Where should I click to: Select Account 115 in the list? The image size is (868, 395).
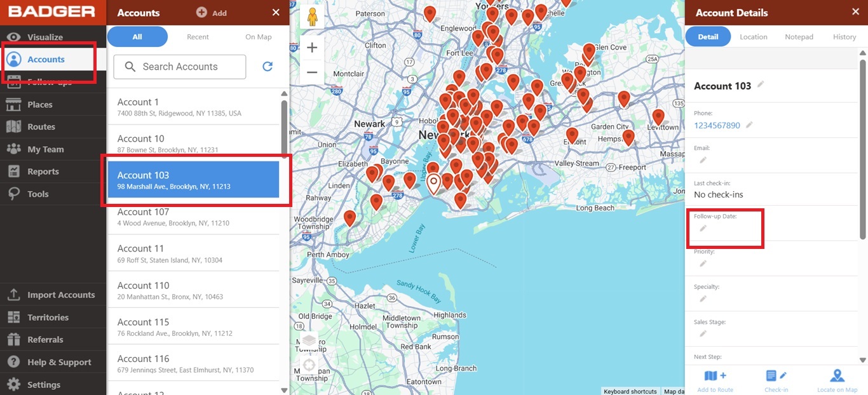(193, 326)
